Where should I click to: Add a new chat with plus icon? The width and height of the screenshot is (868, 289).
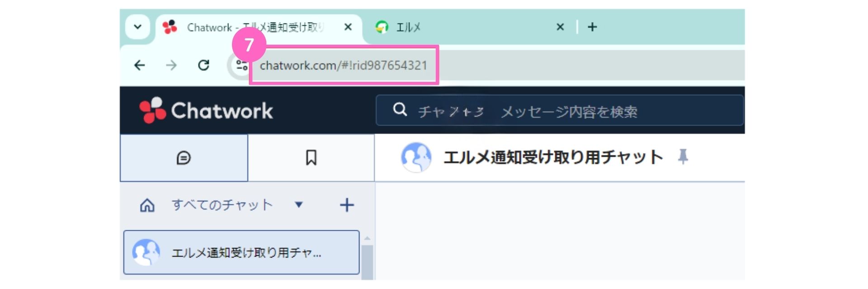(347, 205)
